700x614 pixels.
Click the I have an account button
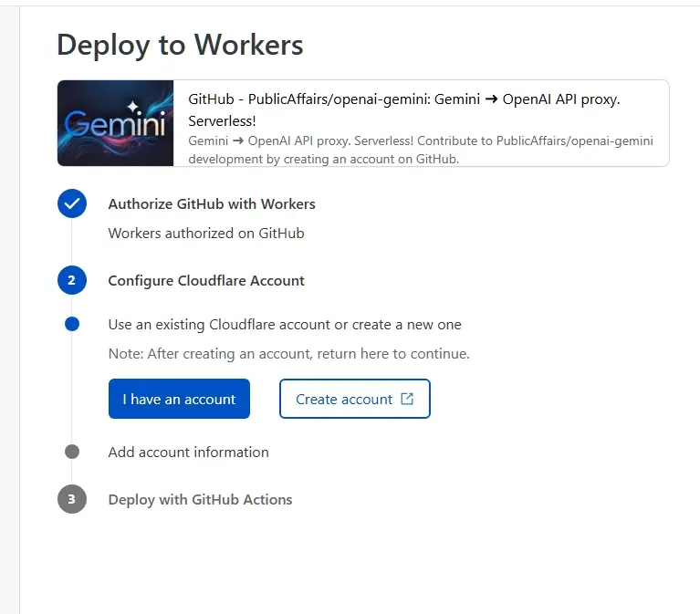pyautogui.click(x=179, y=399)
